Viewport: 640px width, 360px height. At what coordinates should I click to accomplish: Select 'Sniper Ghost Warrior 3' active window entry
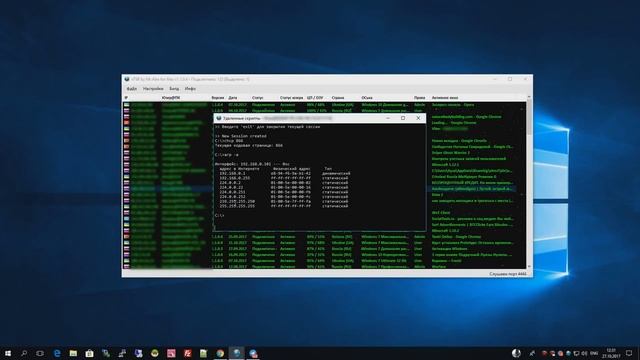[x=451, y=153]
